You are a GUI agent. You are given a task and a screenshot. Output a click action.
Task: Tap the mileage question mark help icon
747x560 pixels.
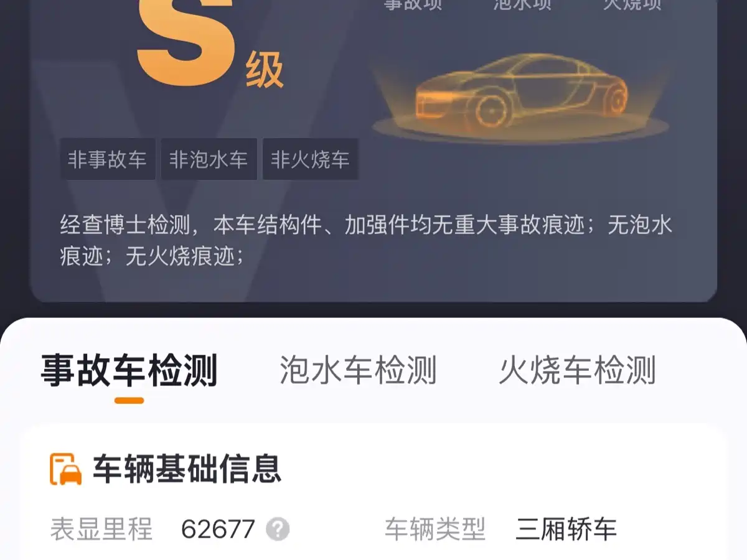278,530
